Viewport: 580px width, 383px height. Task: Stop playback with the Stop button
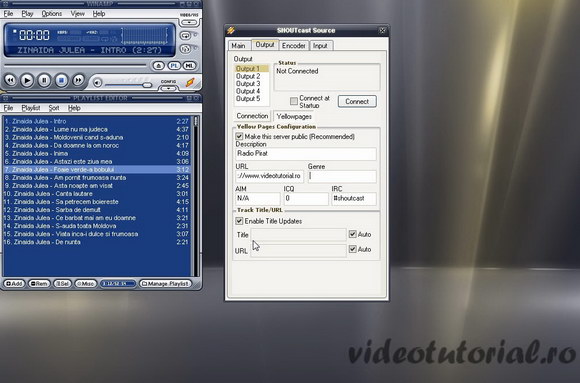(61, 80)
